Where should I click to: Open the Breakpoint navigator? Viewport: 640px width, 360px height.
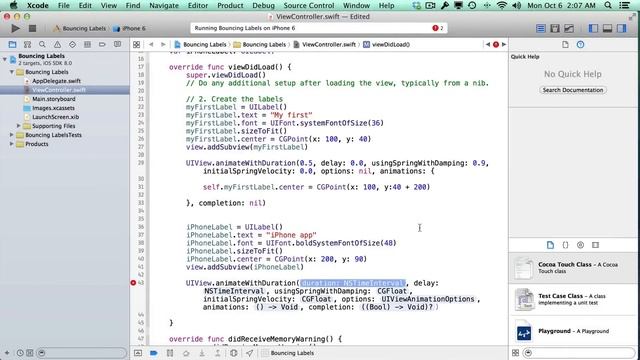click(102, 44)
